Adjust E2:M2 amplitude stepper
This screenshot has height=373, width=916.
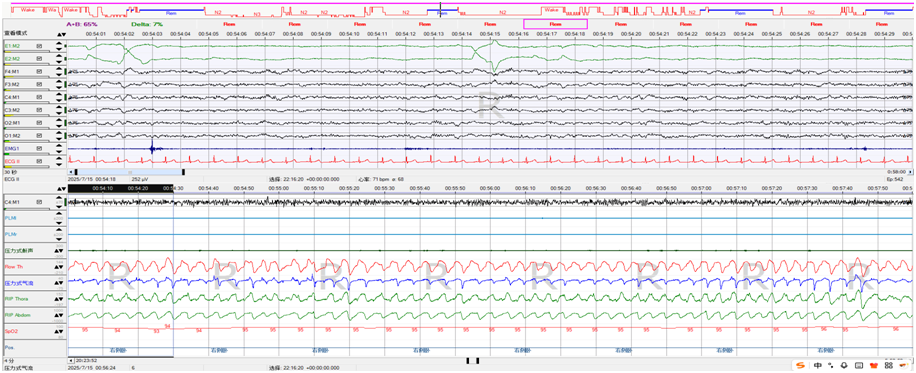[x=60, y=58]
